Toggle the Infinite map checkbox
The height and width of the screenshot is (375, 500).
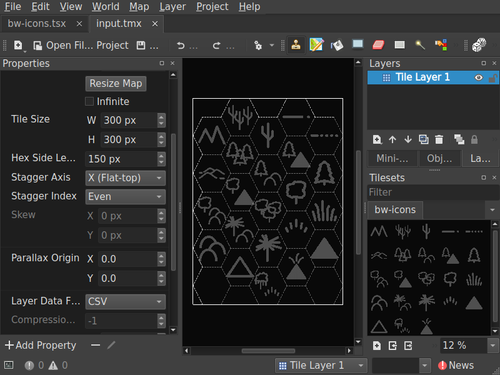click(x=89, y=101)
